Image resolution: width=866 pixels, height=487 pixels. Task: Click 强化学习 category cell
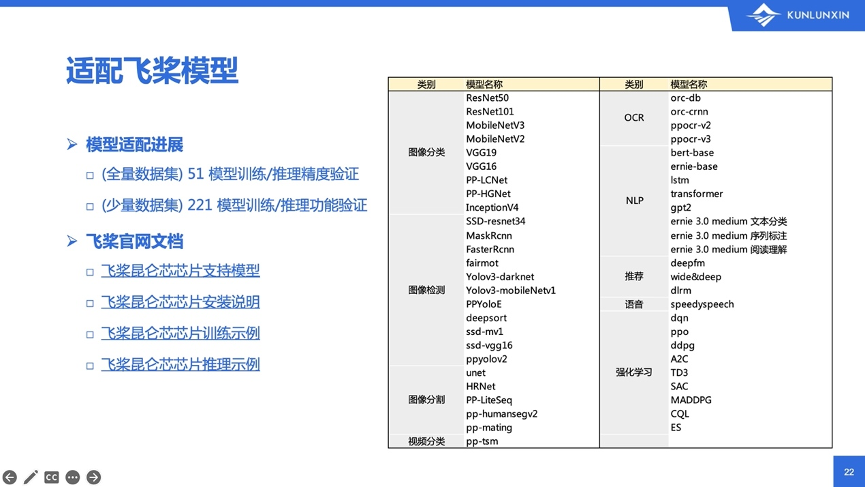click(x=634, y=373)
